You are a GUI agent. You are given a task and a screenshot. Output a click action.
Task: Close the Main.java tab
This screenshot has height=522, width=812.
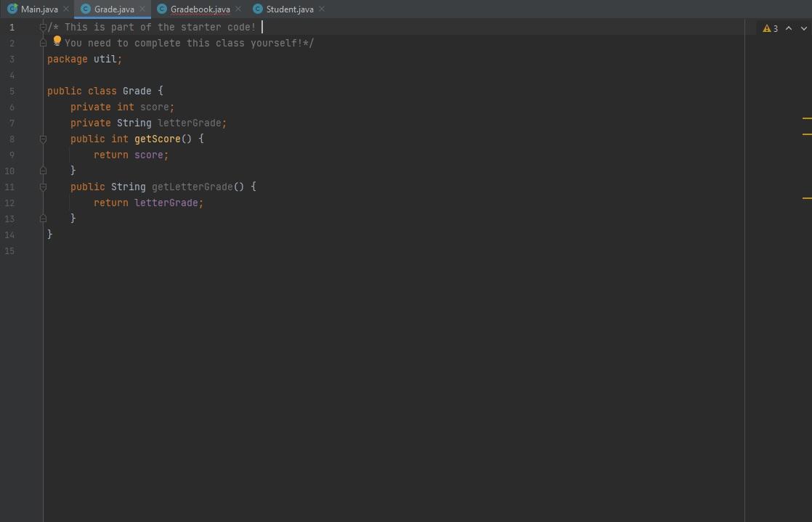(65, 9)
